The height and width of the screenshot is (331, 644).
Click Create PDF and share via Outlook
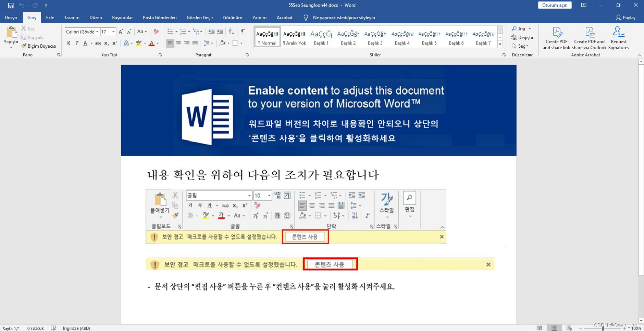[589, 38]
